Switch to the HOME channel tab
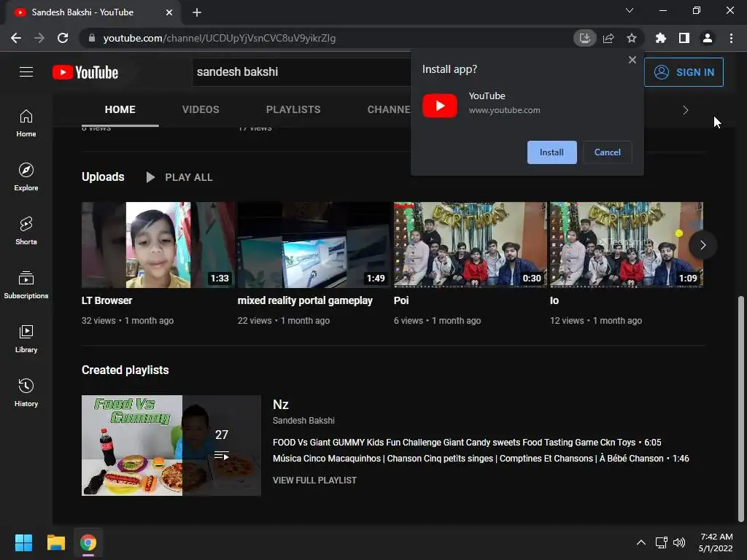The height and width of the screenshot is (560, 747). click(120, 109)
